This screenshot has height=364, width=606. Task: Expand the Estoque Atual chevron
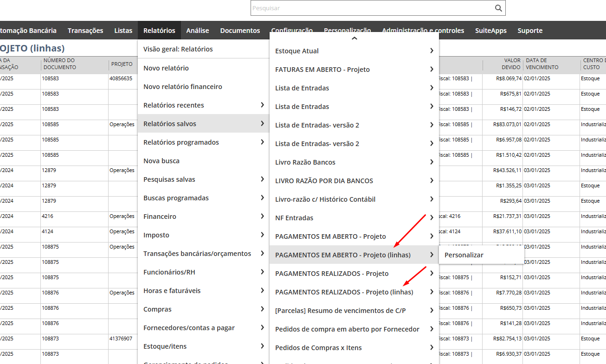click(432, 51)
